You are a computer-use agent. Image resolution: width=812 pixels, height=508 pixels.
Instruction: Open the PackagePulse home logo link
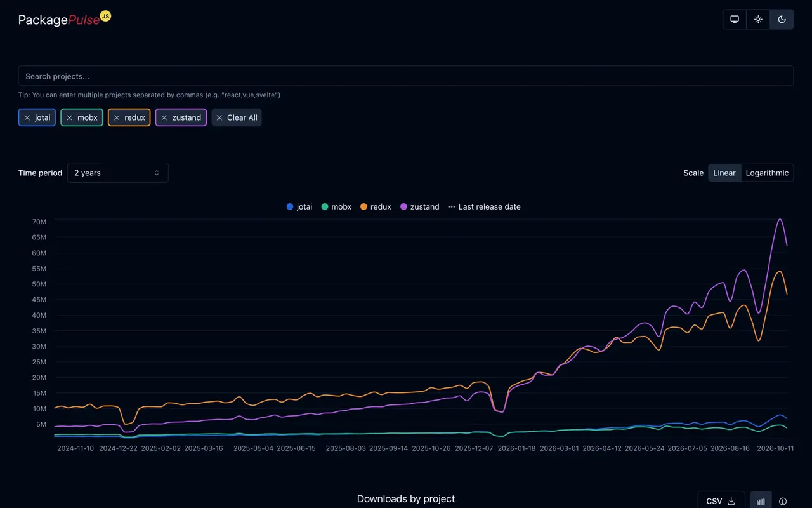[x=65, y=19]
